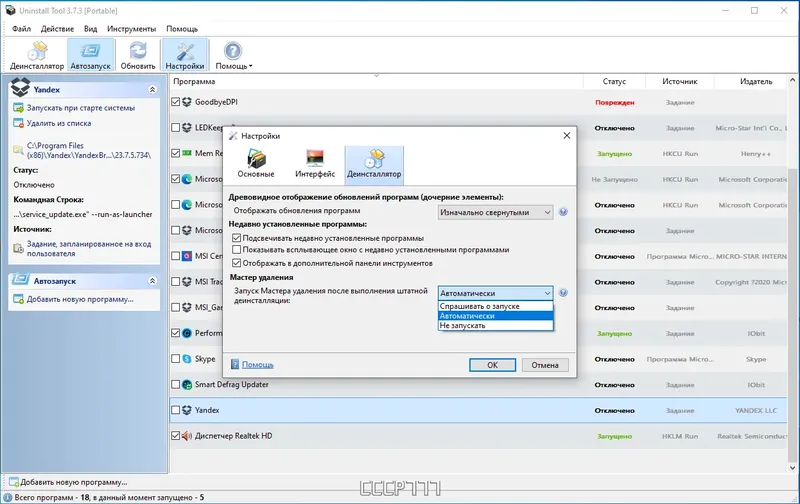The width and height of the screenshot is (800, 504).
Task: Click Отмена button in dialog
Action: coord(545,365)
